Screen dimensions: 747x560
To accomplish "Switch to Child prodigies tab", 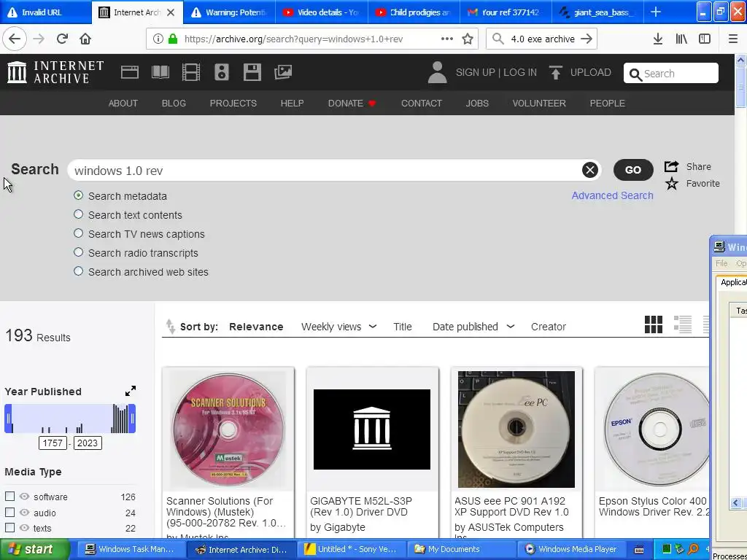I will (x=414, y=12).
